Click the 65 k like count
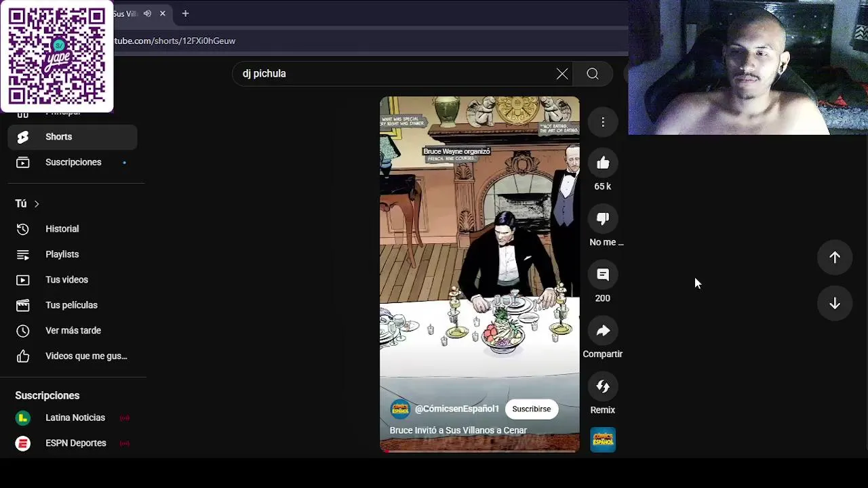868x488 pixels. (603, 187)
